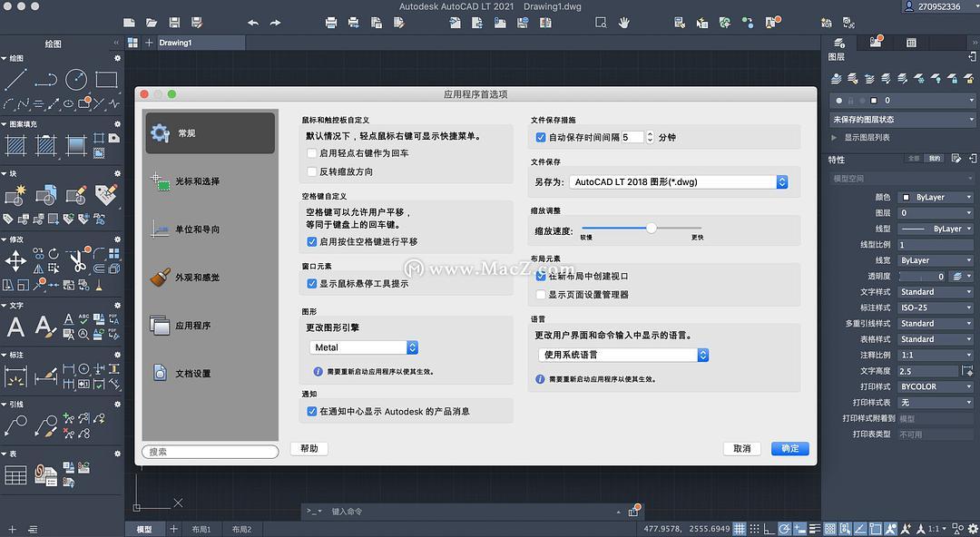Screen dimensions: 980x537
Task: Enable 显示页面设置管理器 checkbox
Action: [x=541, y=295]
